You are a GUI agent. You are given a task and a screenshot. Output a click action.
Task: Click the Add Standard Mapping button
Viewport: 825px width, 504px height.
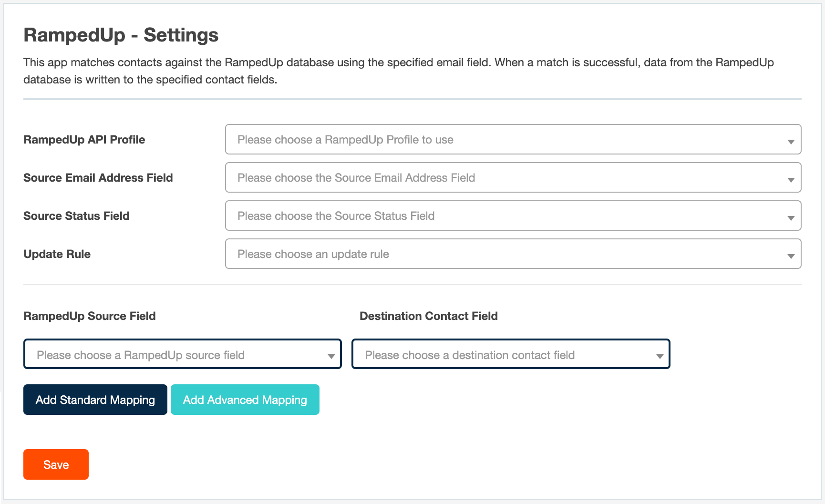[95, 400]
